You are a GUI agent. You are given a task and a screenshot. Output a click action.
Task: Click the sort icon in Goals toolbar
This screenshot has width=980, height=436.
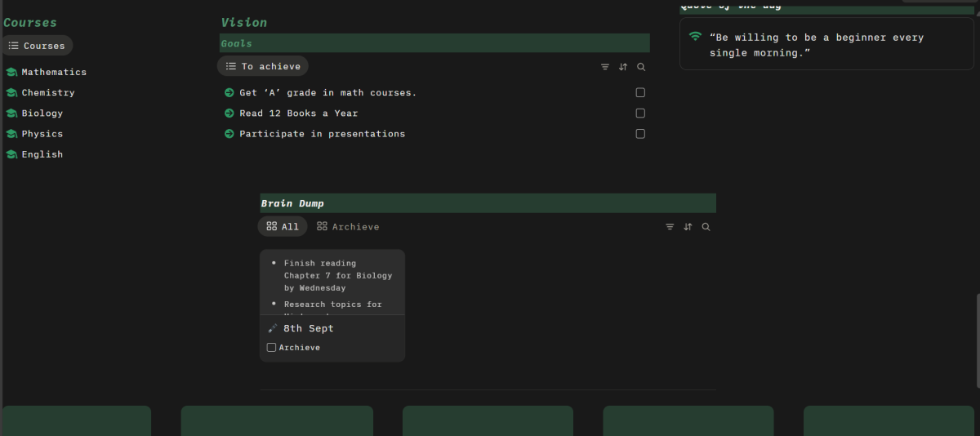[x=623, y=67]
